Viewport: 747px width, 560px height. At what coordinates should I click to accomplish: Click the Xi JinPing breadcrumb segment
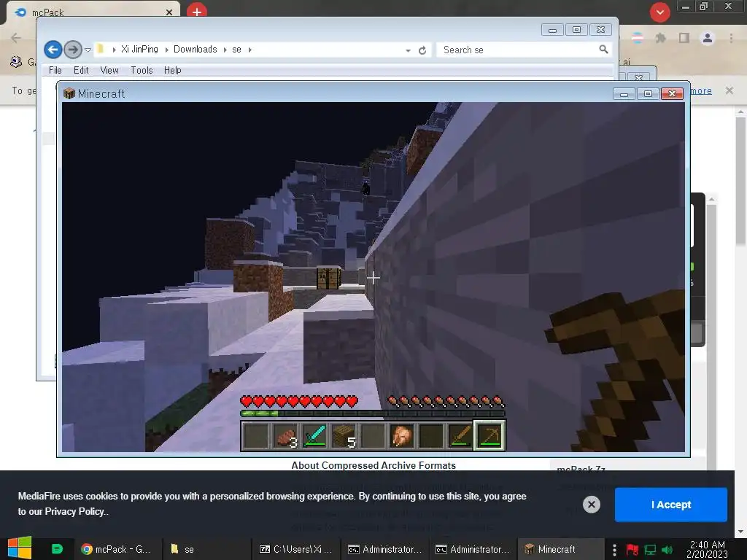[139, 49]
